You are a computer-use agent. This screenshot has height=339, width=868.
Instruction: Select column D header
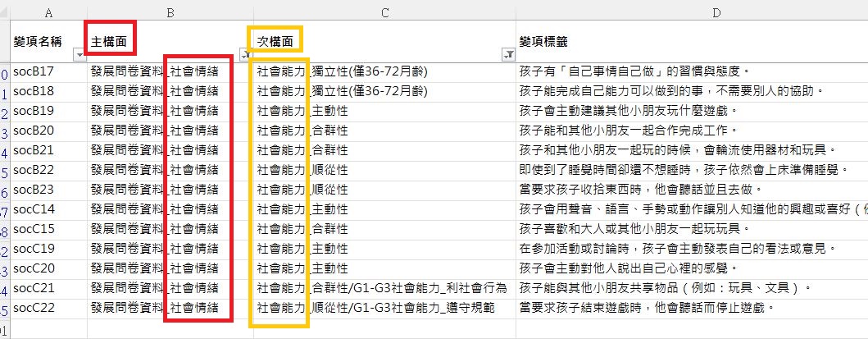click(x=693, y=12)
